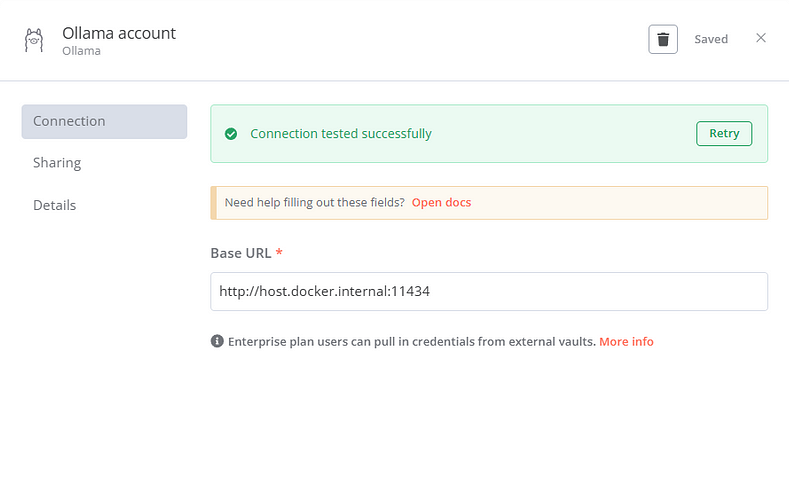
Task: Open the Details tab
Action: (54, 205)
